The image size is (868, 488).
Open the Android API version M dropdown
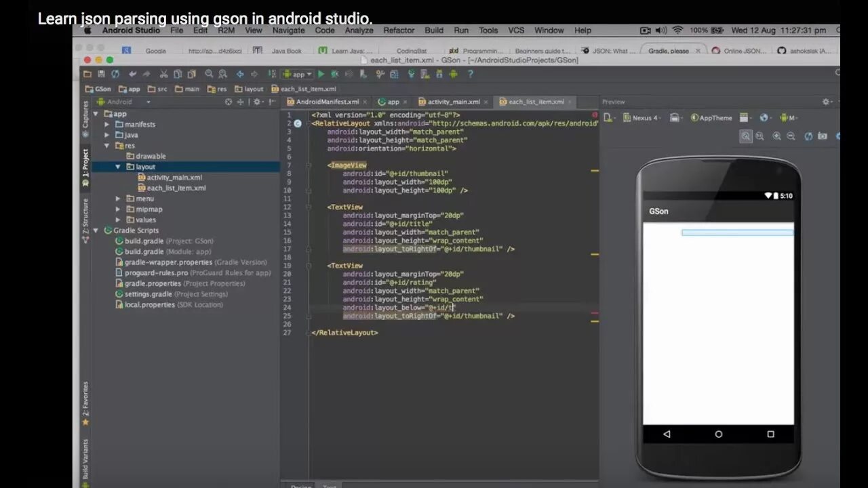787,118
